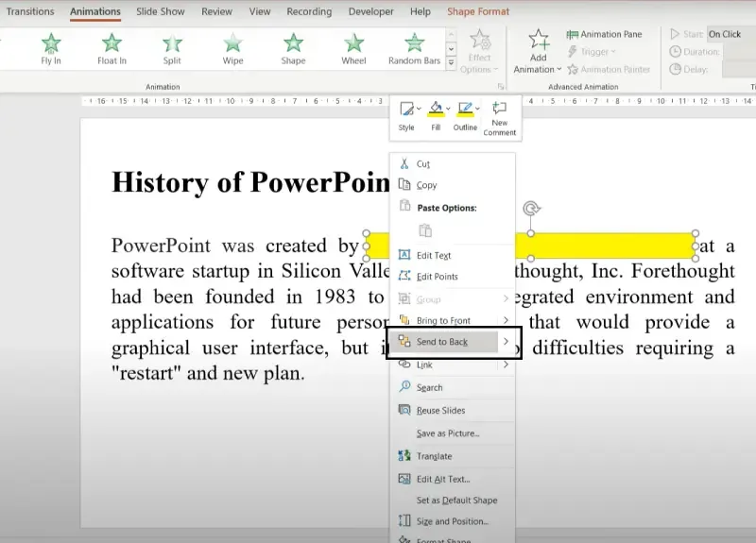Select Translate from context menu
This screenshot has height=543, width=756.
point(453,456)
